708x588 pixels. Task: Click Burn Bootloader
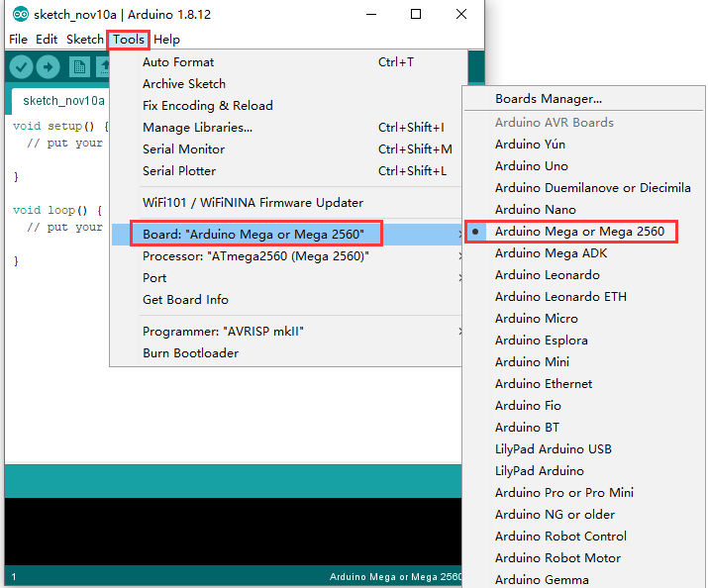click(x=190, y=353)
